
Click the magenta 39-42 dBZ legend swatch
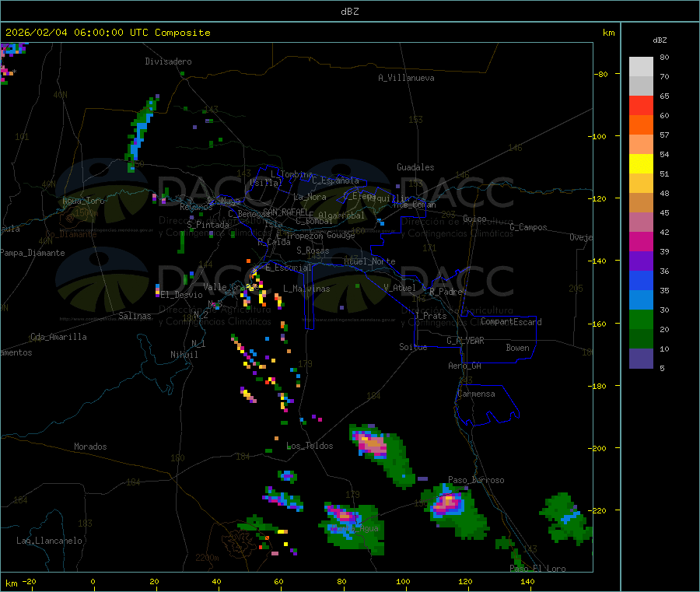point(641,241)
